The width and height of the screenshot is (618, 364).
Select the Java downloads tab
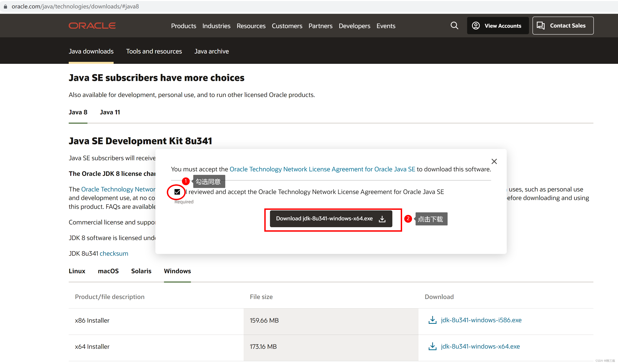point(91,51)
